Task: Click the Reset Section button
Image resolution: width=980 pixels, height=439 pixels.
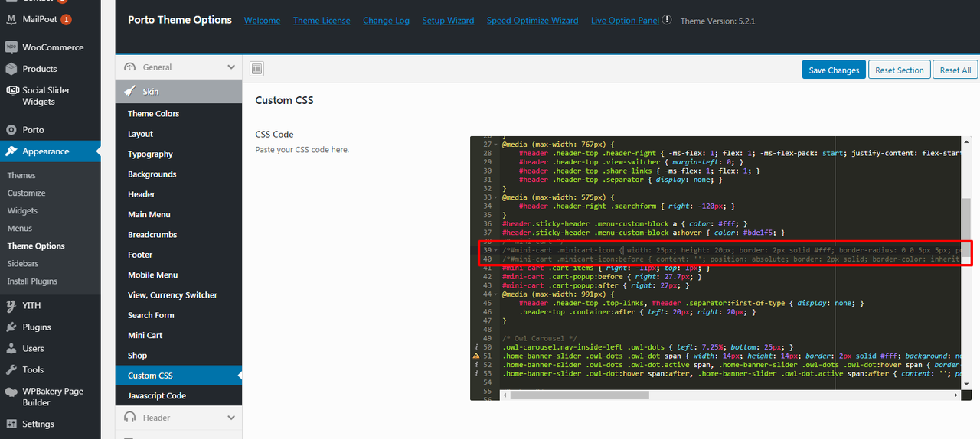Action: pos(900,70)
